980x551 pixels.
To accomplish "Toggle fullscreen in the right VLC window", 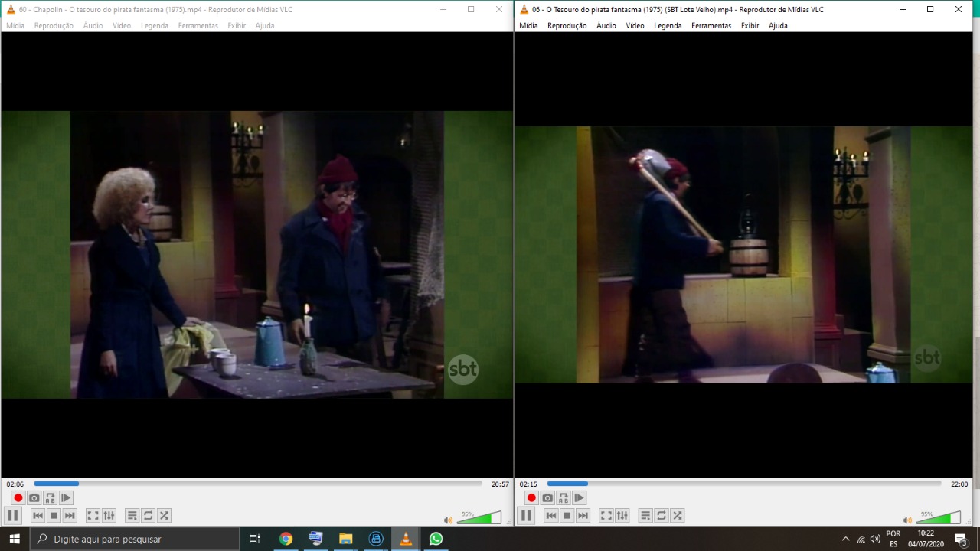I will [606, 516].
